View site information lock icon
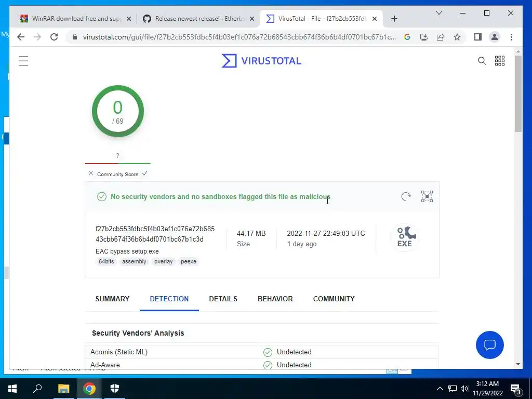The height and width of the screenshot is (399, 532). [75, 37]
